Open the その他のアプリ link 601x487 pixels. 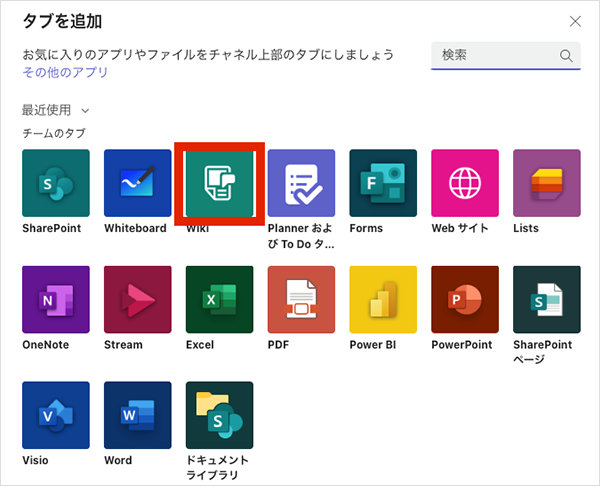65,72
